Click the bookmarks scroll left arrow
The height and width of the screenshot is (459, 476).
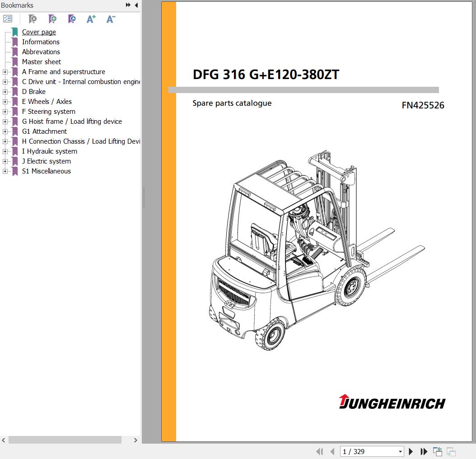pos(3,440)
